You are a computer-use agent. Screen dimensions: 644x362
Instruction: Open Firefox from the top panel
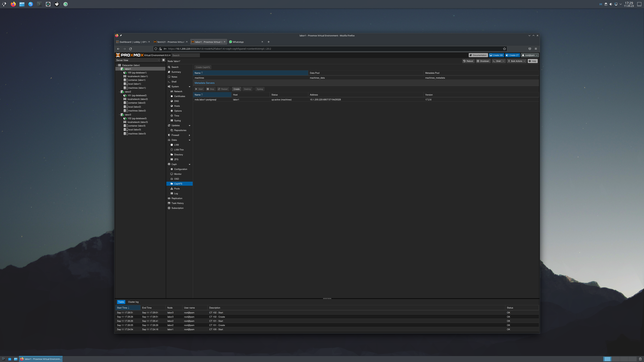13,4
